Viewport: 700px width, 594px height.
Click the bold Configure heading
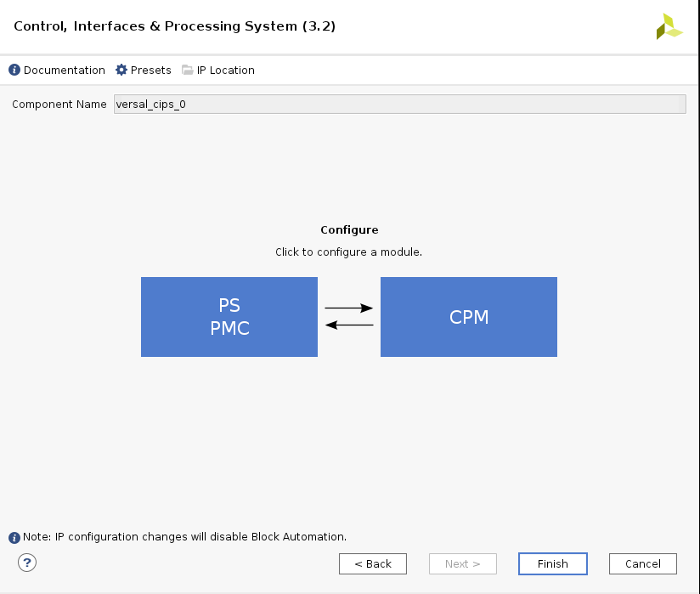click(349, 230)
